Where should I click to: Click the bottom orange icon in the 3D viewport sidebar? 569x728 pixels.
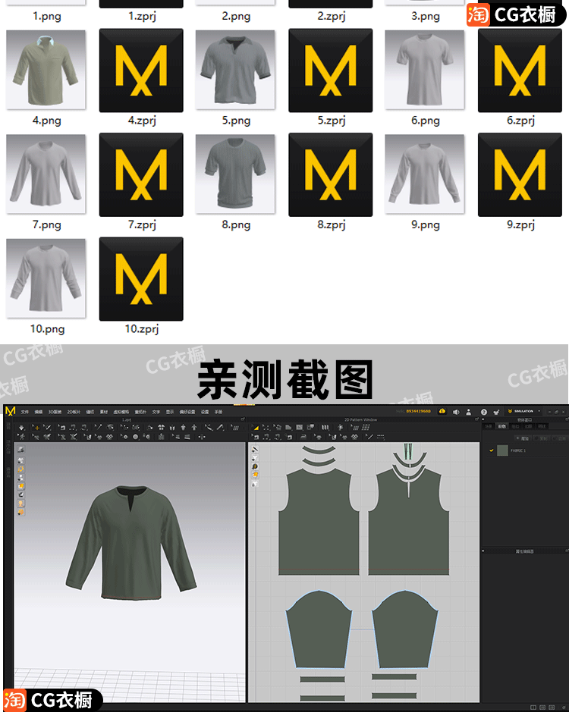tap(21, 512)
